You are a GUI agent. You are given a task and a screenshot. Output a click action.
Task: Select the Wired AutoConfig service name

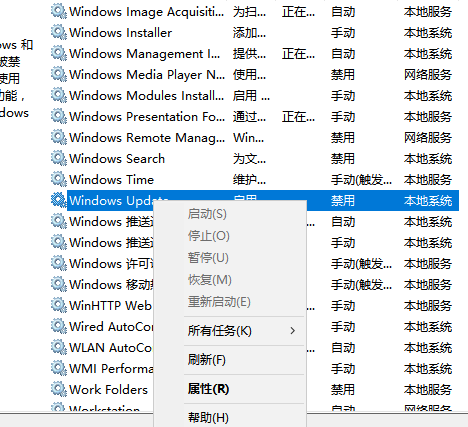pos(111,327)
